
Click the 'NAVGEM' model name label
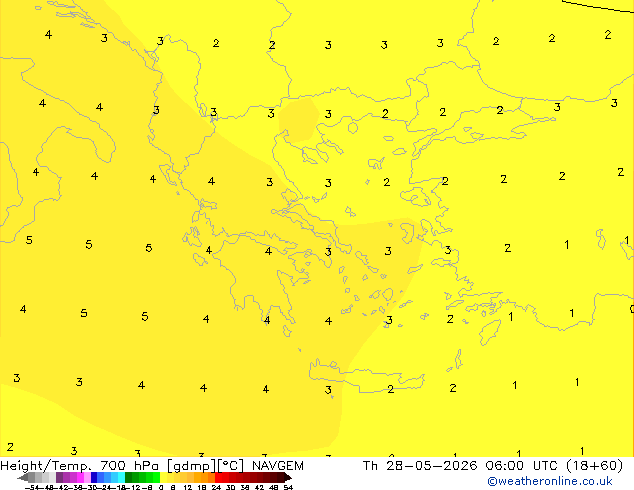point(278,466)
